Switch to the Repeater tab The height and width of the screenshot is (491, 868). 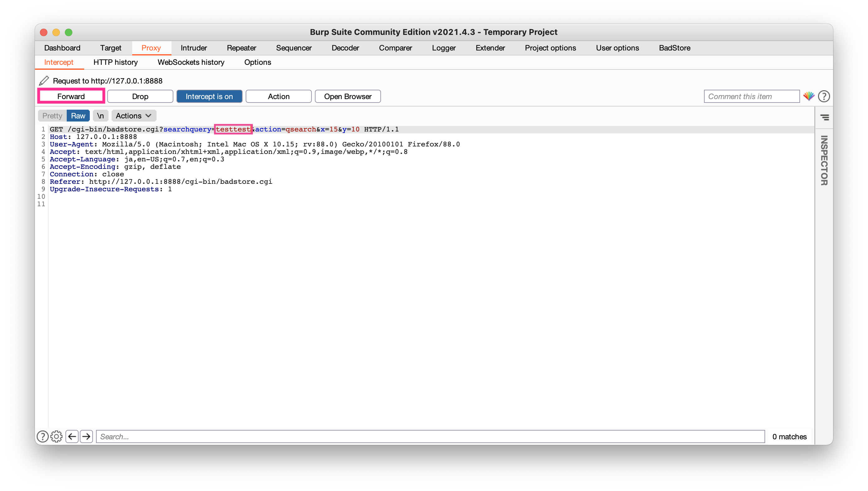(241, 48)
